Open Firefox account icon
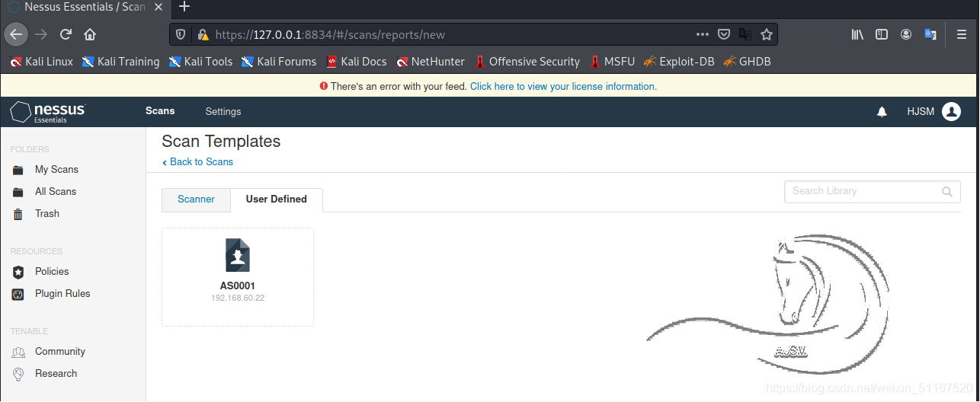980x402 pixels. click(906, 34)
